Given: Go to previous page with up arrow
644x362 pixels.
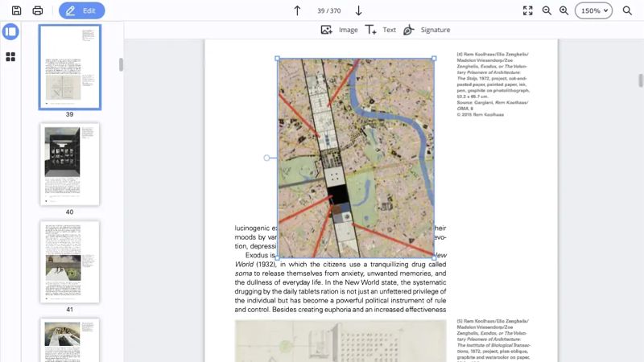Looking at the screenshot, I should (297, 10).
